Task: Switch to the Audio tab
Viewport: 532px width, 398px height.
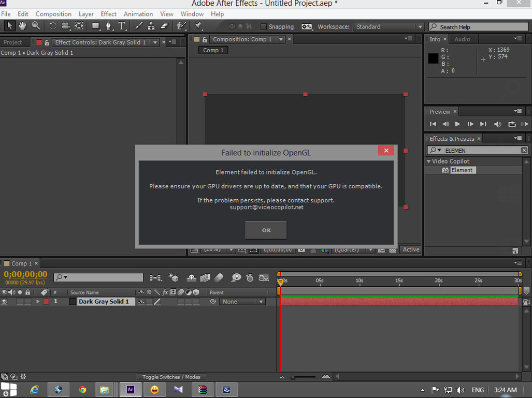Action: pyautogui.click(x=462, y=39)
